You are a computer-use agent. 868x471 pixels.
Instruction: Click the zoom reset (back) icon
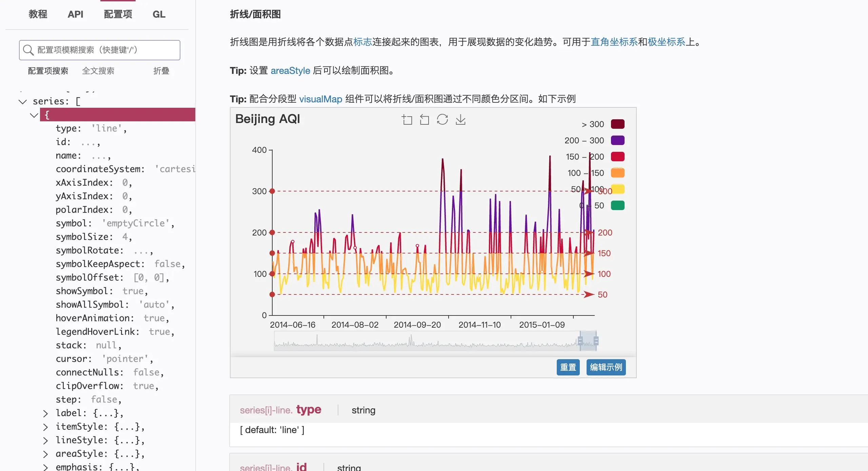425,120
